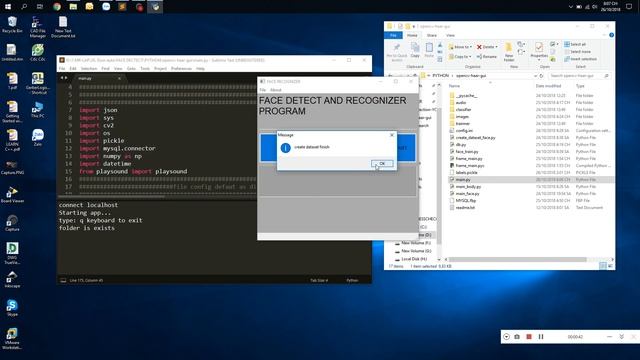Screen dimensions: 640x360
Task: Click PYTHON in Explorer address path
Action: [440, 76]
